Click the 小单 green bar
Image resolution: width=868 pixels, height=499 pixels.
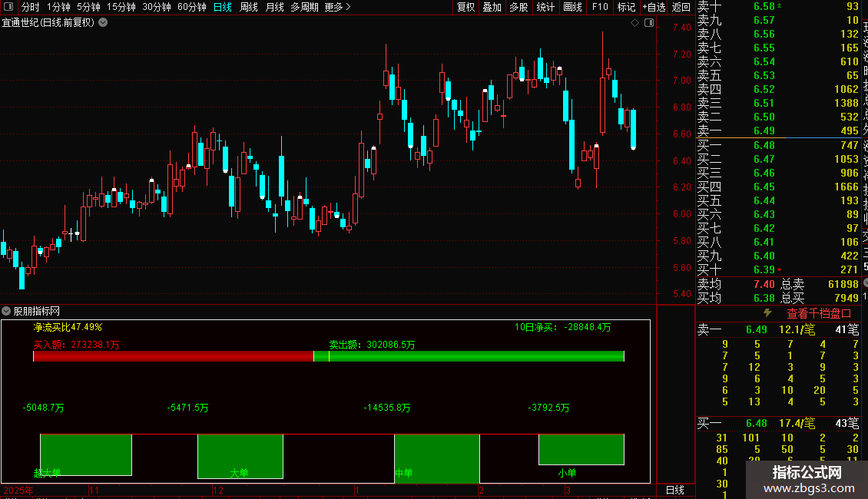coord(581,449)
